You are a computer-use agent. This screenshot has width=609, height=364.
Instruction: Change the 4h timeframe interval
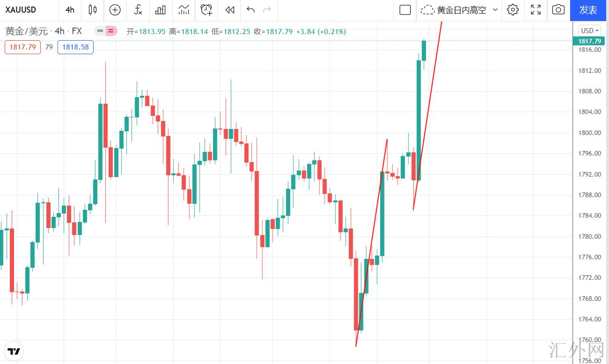point(70,10)
